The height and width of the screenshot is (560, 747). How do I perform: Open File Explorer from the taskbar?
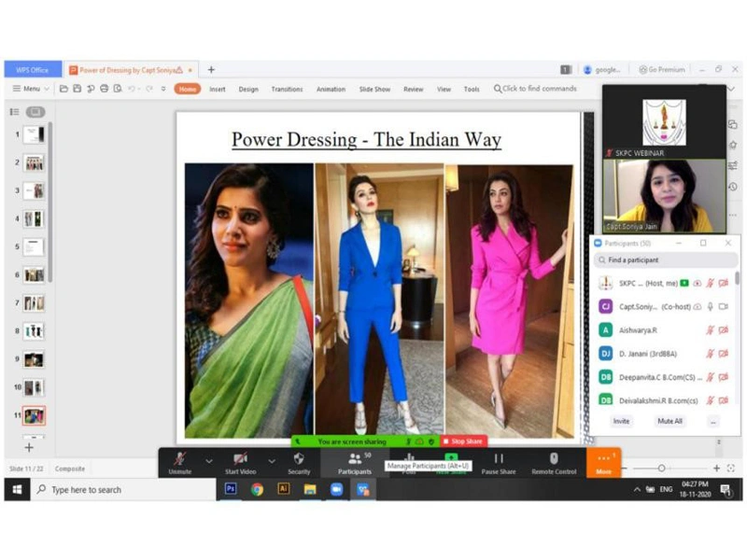pyautogui.click(x=310, y=489)
